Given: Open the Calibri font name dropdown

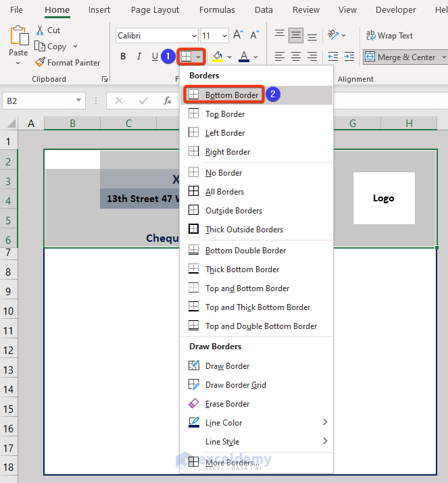Looking at the screenshot, I should point(194,36).
